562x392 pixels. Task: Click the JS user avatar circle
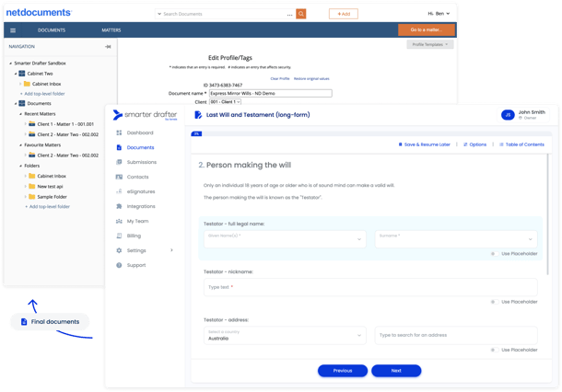pos(508,115)
